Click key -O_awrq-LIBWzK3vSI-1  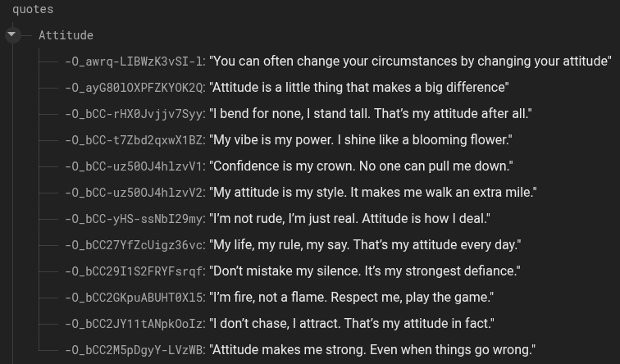click(x=134, y=61)
